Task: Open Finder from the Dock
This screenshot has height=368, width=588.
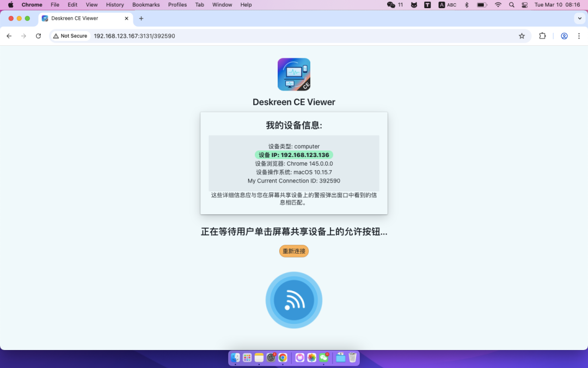Action: (x=235, y=358)
